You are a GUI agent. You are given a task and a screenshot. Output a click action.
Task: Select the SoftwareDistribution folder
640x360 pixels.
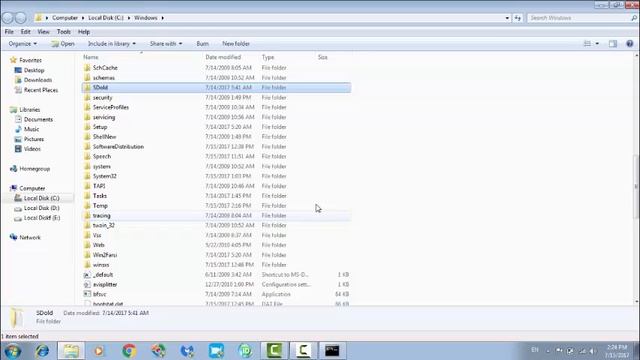point(216,147)
